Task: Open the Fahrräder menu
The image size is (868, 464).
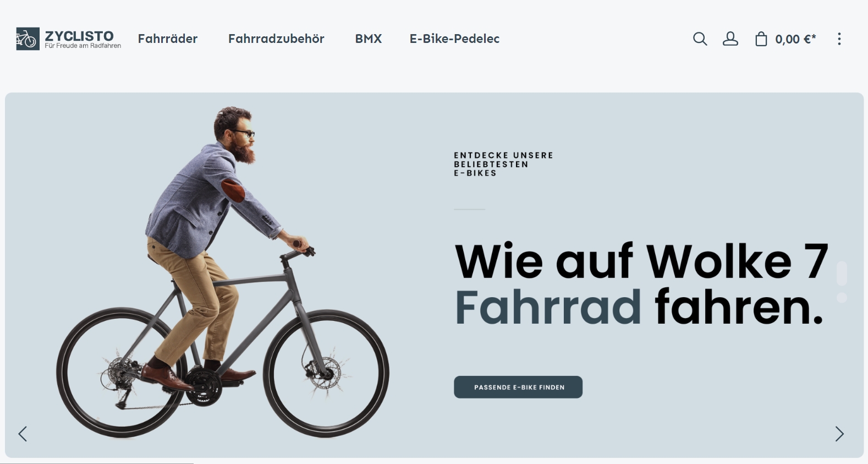Action: (168, 39)
